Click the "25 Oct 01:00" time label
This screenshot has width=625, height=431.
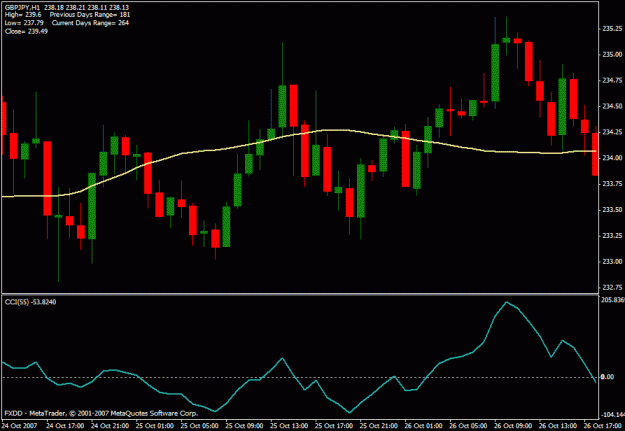(154, 426)
